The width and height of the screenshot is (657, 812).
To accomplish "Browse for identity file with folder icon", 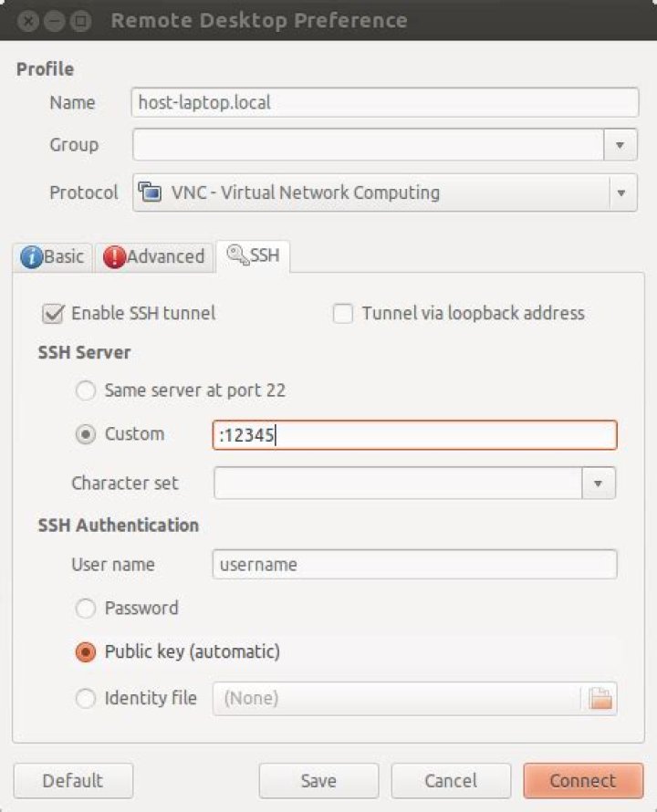I will coord(600,699).
